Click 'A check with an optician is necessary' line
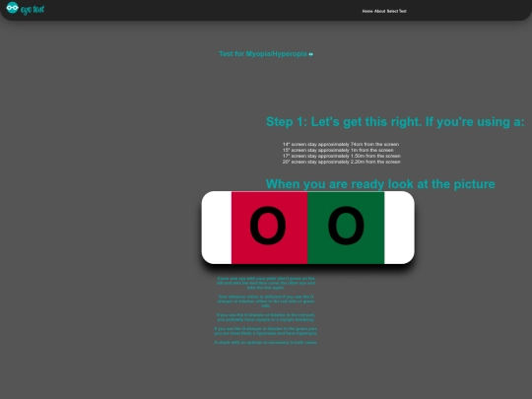 [266, 343]
